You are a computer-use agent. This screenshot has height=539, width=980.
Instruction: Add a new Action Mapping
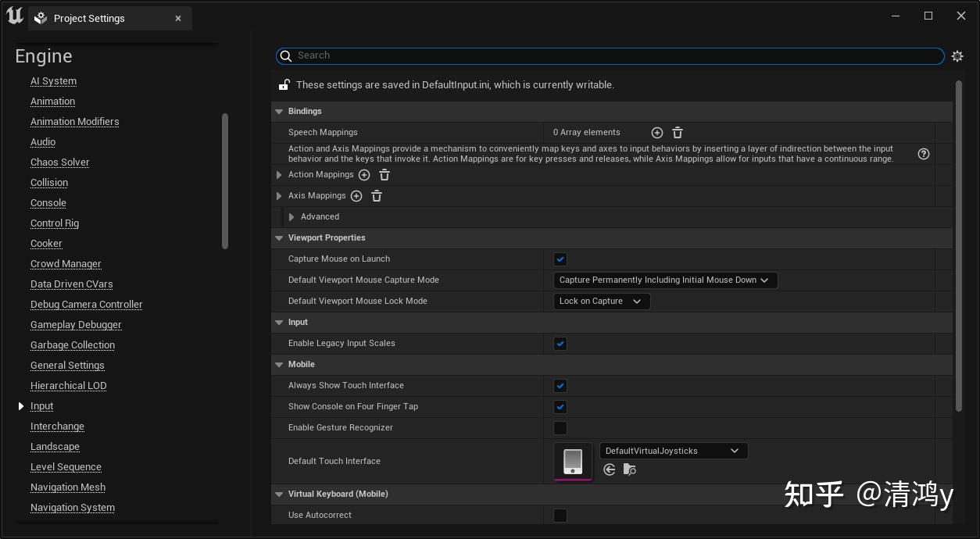(x=364, y=175)
